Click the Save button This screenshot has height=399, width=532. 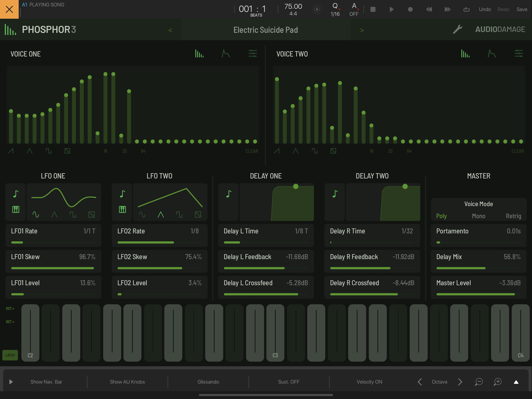[522, 9]
